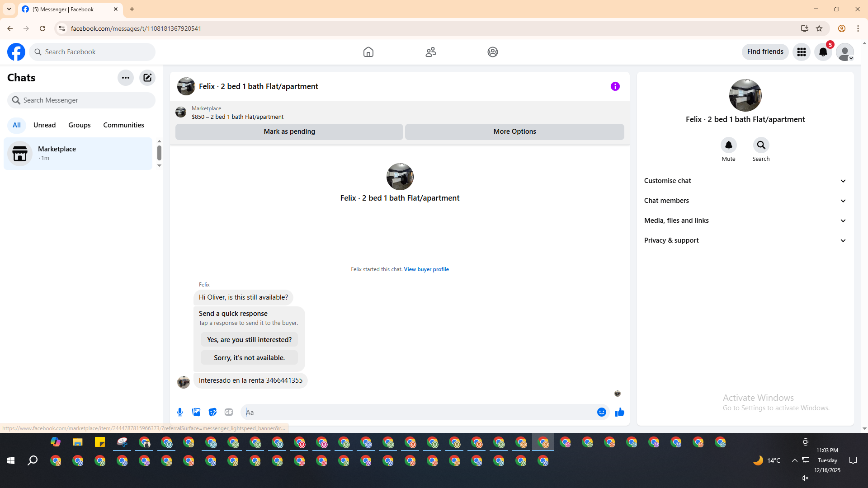Screen dimensions: 868x488
Task: Send "Sorry, it's not available." response
Action: [x=250, y=358]
